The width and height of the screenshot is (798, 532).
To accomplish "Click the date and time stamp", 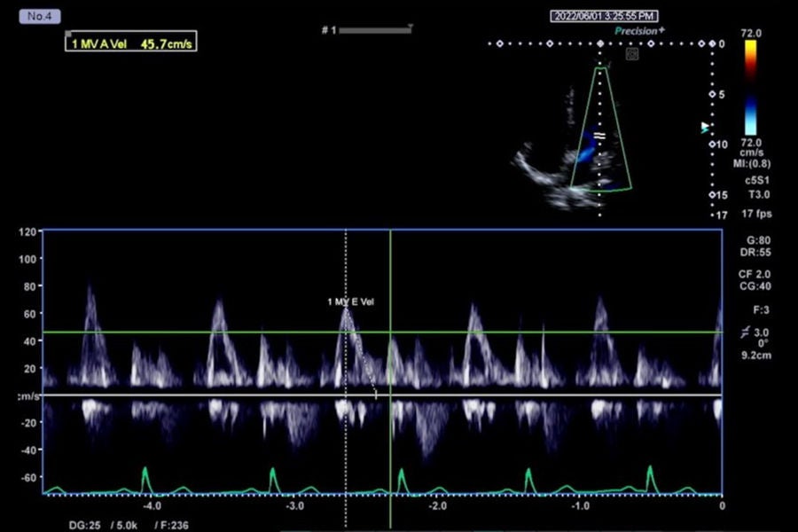I will point(604,16).
